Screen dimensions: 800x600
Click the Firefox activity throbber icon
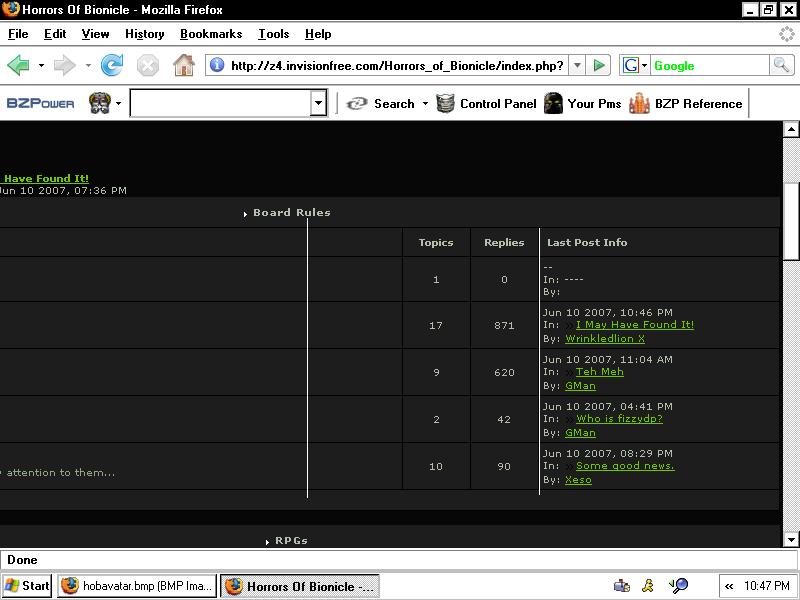click(786, 34)
